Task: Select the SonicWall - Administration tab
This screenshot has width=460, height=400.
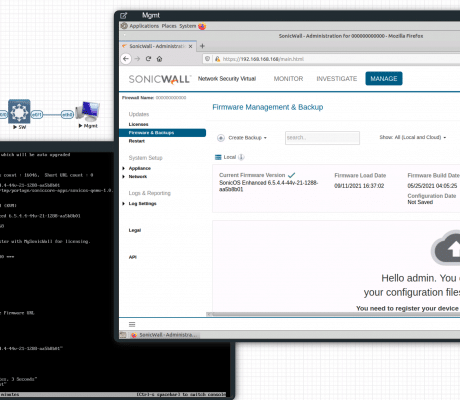Action: click(x=157, y=46)
